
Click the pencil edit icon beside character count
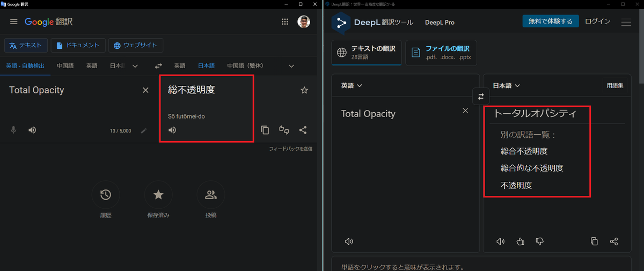(143, 130)
